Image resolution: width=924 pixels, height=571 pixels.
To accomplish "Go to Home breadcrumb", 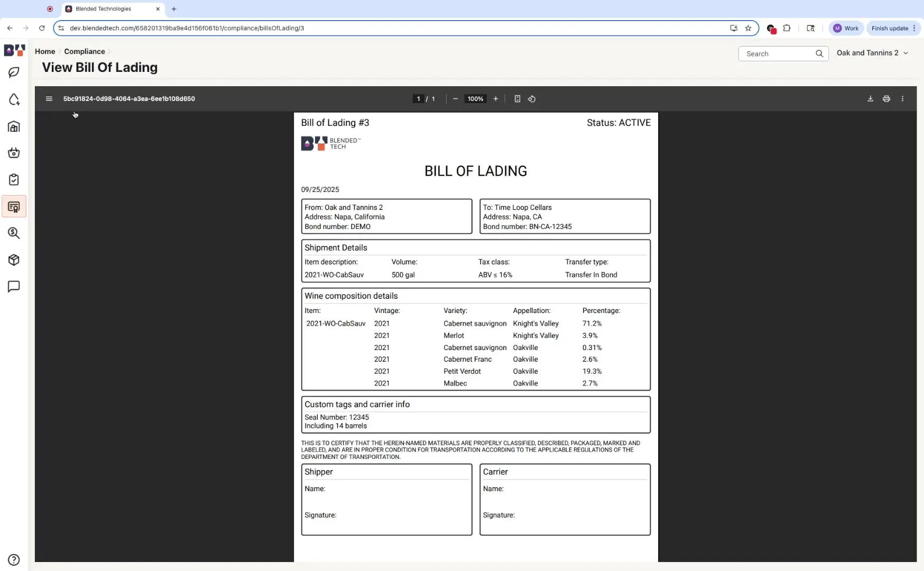I will click(45, 51).
